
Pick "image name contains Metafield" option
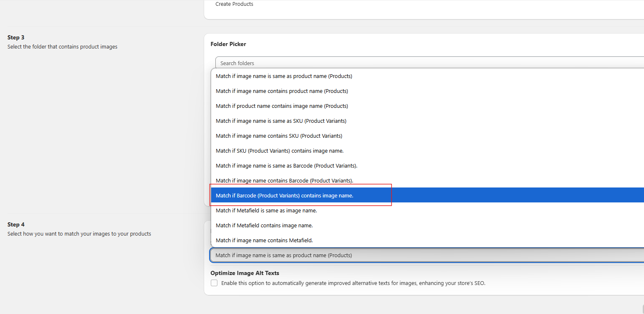(x=264, y=241)
